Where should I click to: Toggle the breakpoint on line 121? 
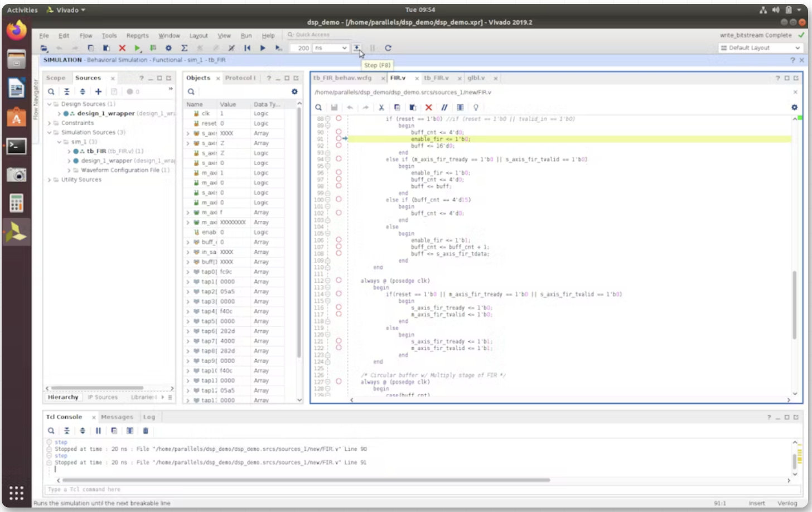pyautogui.click(x=339, y=341)
